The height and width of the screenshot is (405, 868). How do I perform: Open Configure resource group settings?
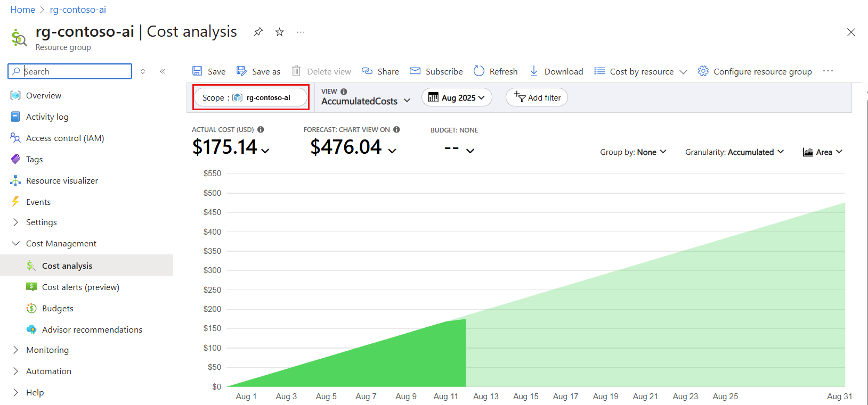[x=755, y=71]
